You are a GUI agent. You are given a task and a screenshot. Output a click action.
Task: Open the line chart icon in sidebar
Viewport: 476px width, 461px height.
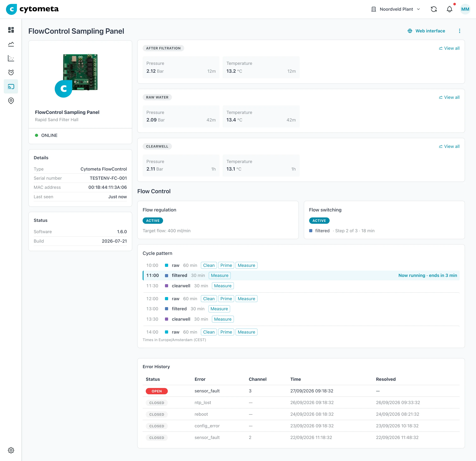[11, 44]
